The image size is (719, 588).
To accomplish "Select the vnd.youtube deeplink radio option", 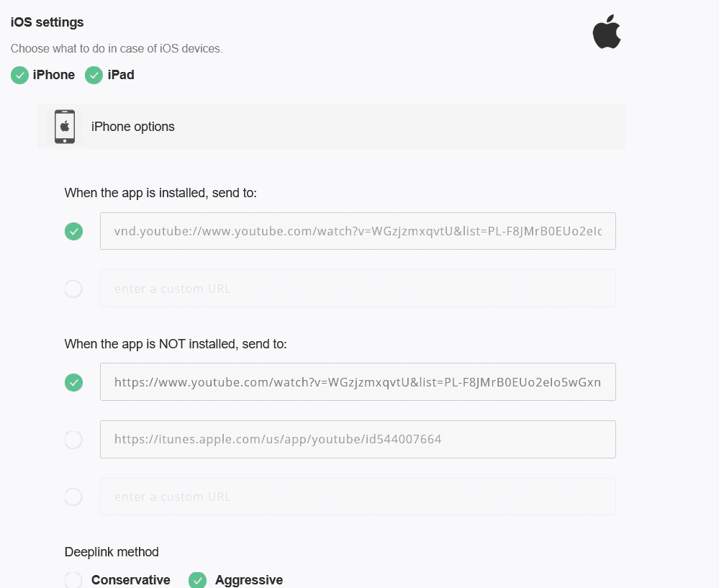I will [73, 231].
